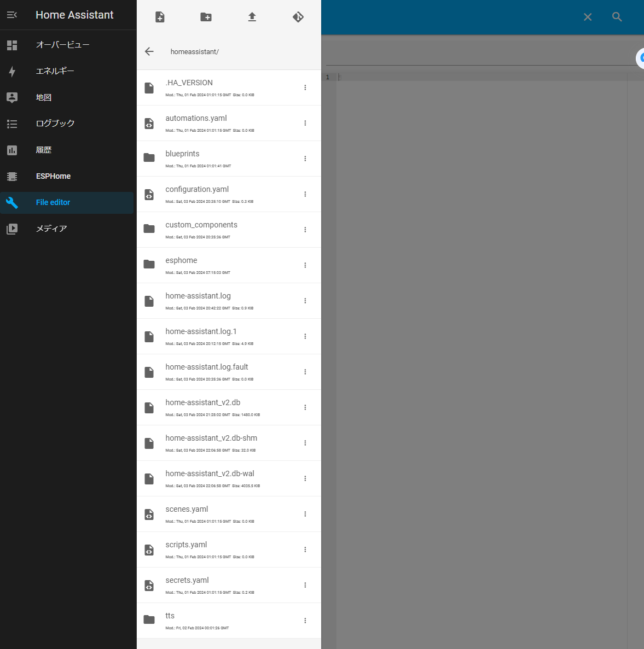644x649 pixels.
Task: Open options menu for home-assistant_v2.db-wal
Action: [x=305, y=478]
